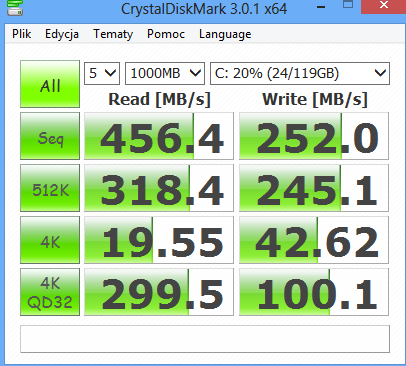Click the empty comment field at bottom
Viewport: 406px width, 366px height.
205,339
